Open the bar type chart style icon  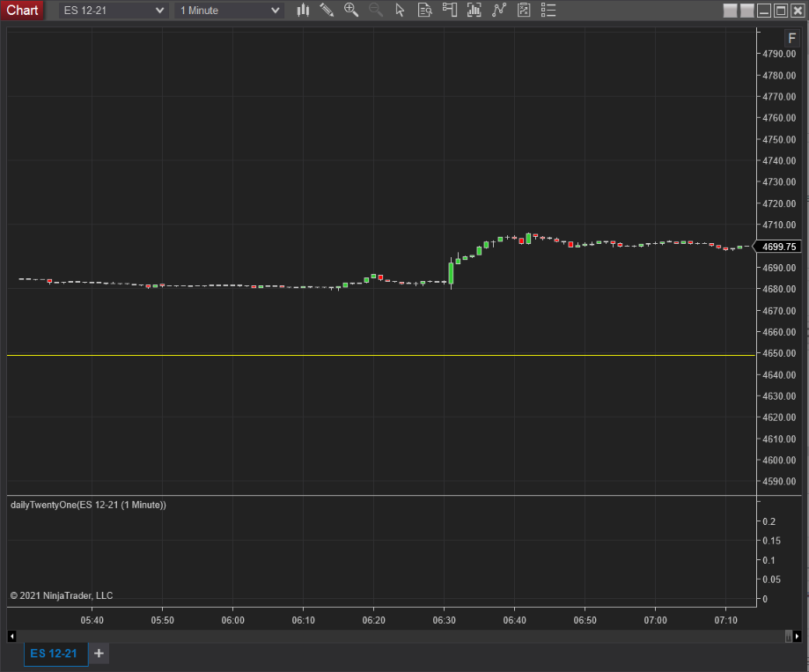pyautogui.click(x=303, y=10)
